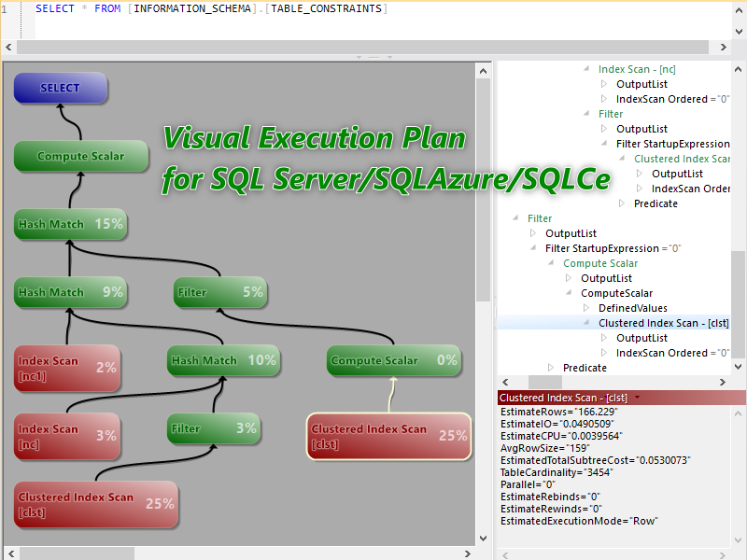
Task: Click the EstimatedExecutionMode="Row" property
Action: tap(579, 521)
